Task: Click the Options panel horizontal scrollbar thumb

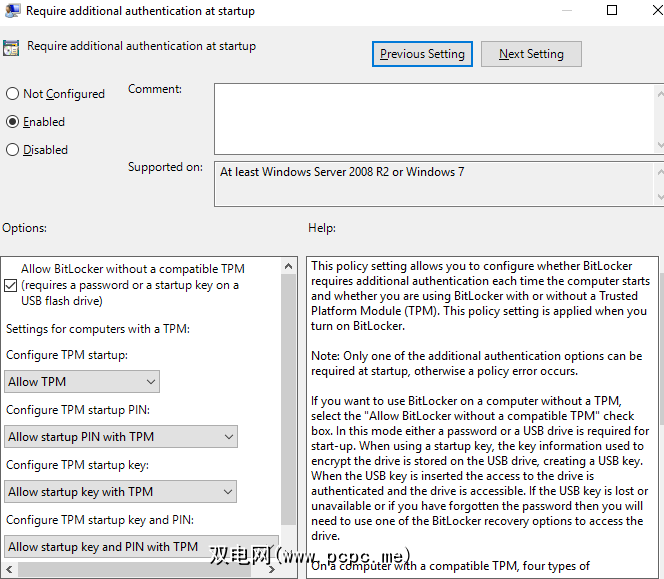Action: tap(134, 569)
